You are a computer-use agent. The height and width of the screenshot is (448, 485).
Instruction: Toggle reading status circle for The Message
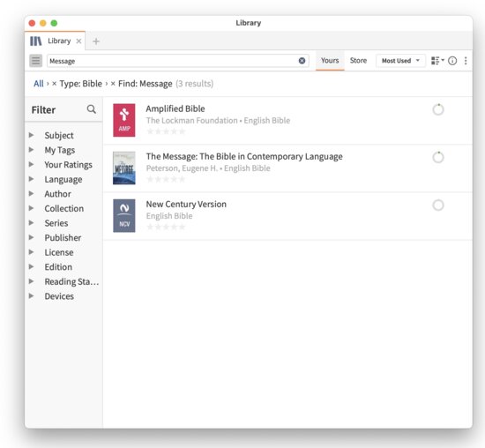coord(438,158)
